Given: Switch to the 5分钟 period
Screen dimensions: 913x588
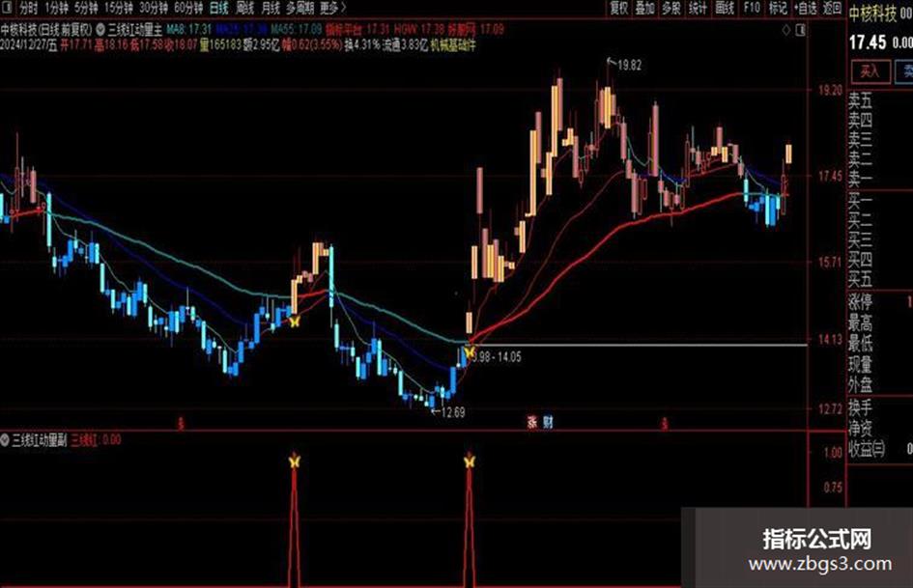Looking at the screenshot, I should coord(86,8).
